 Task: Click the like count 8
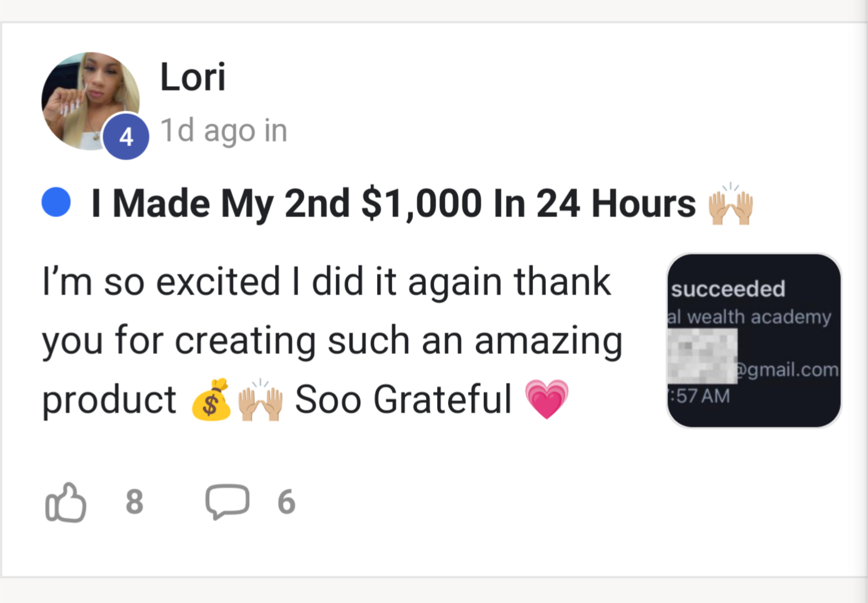pyautogui.click(x=134, y=502)
